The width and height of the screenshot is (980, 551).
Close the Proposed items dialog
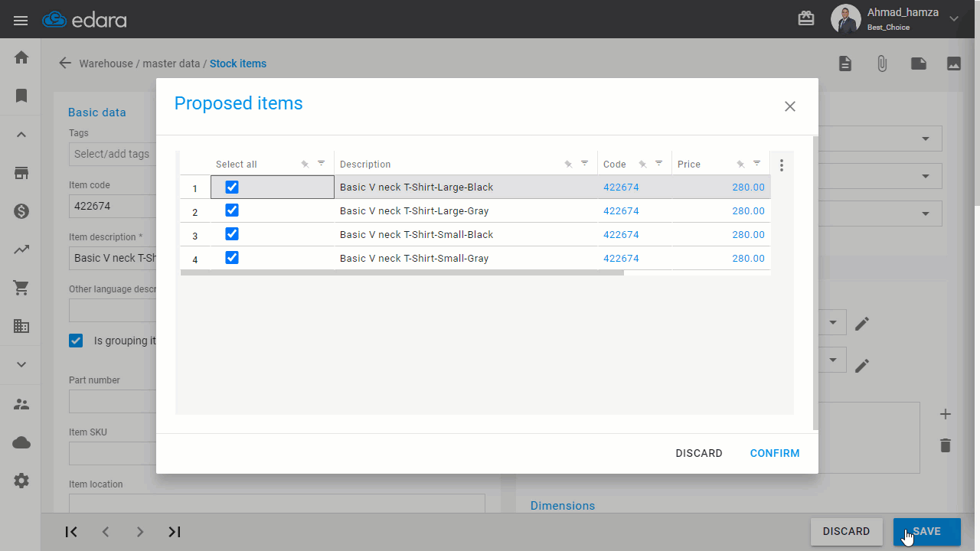tap(790, 106)
